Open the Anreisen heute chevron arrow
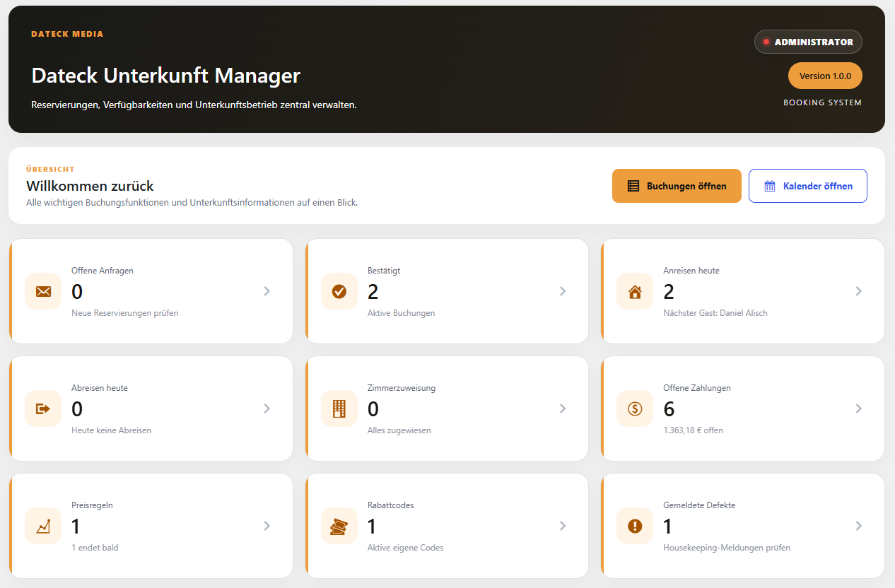The image size is (895, 588). point(858,291)
